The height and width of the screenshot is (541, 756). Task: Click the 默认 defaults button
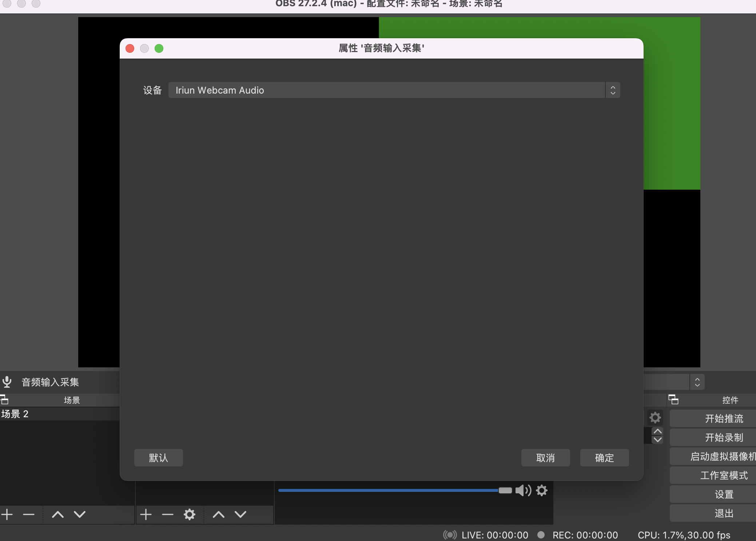point(158,458)
